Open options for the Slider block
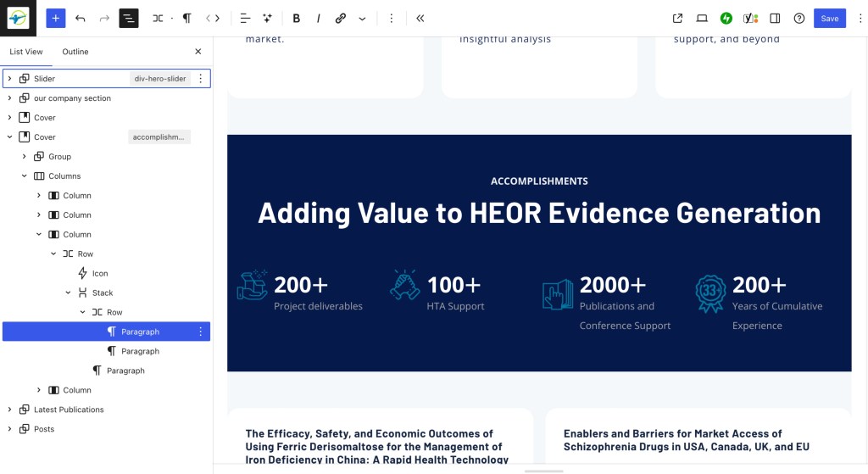Image resolution: width=868 pixels, height=474 pixels. tap(201, 79)
